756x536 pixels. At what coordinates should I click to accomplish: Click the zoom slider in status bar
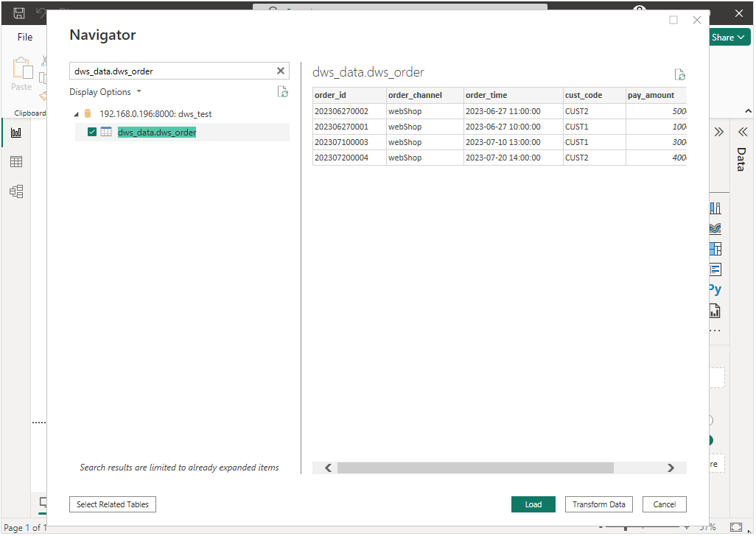tap(626, 528)
